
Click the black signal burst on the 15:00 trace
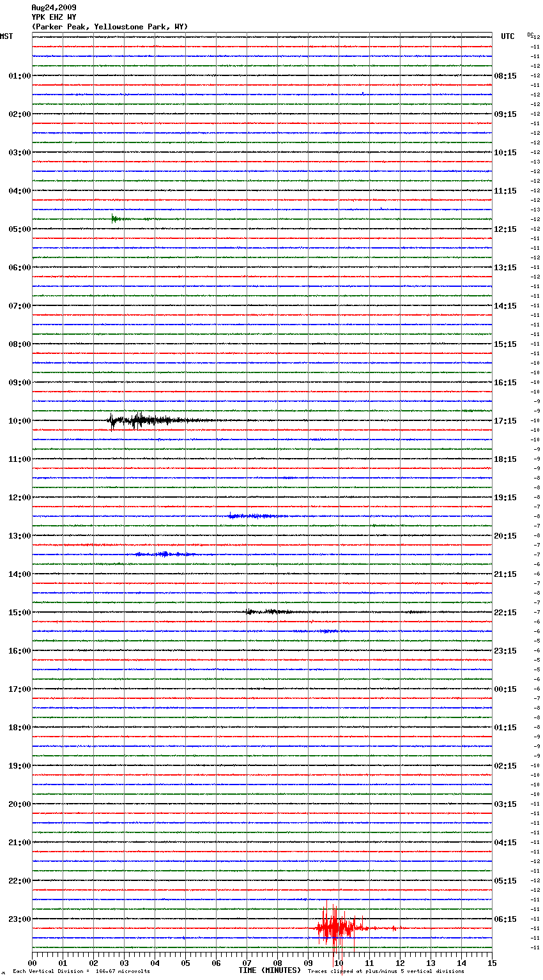coord(271,612)
